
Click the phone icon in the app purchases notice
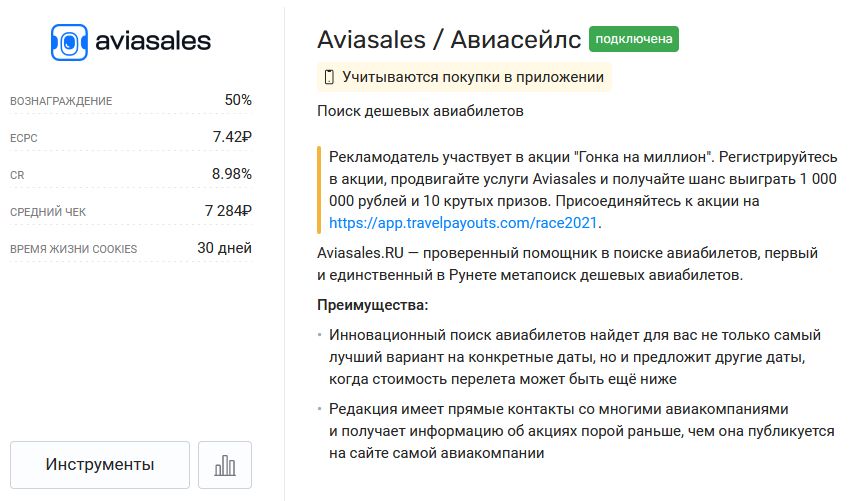[x=328, y=77]
